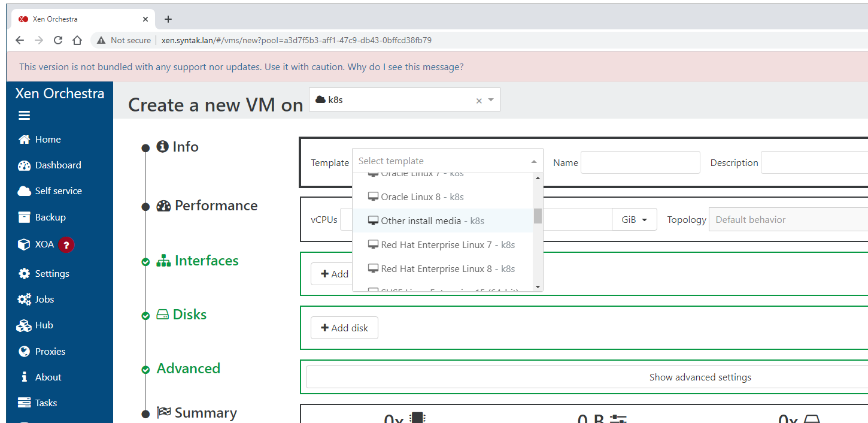868x423 pixels.
Task: Click the template list scrollbar down arrow
Action: click(538, 287)
